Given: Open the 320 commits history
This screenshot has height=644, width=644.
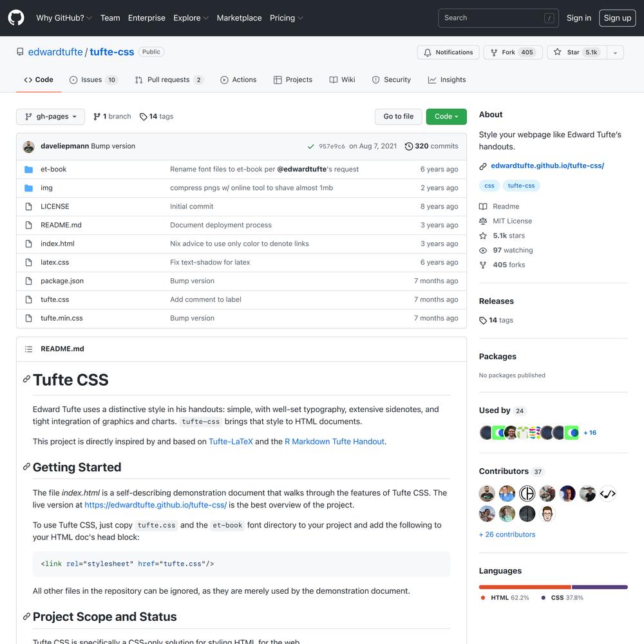Looking at the screenshot, I should tap(431, 146).
